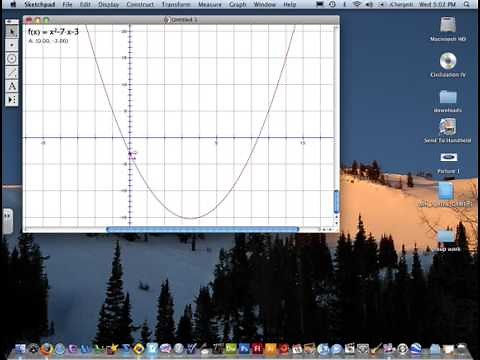The height and width of the screenshot is (360, 480).
Task: Select the Straightedge line tool
Action: tap(12, 72)
